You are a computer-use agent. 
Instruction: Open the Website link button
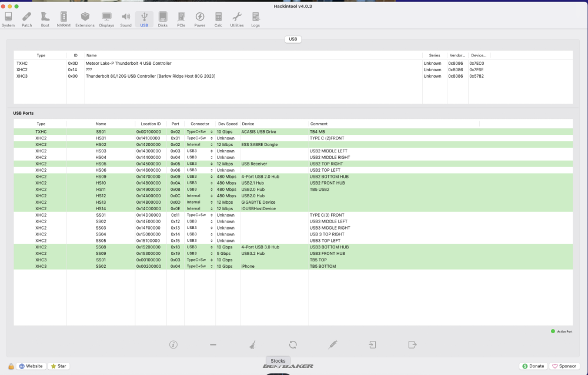point(31,366)
